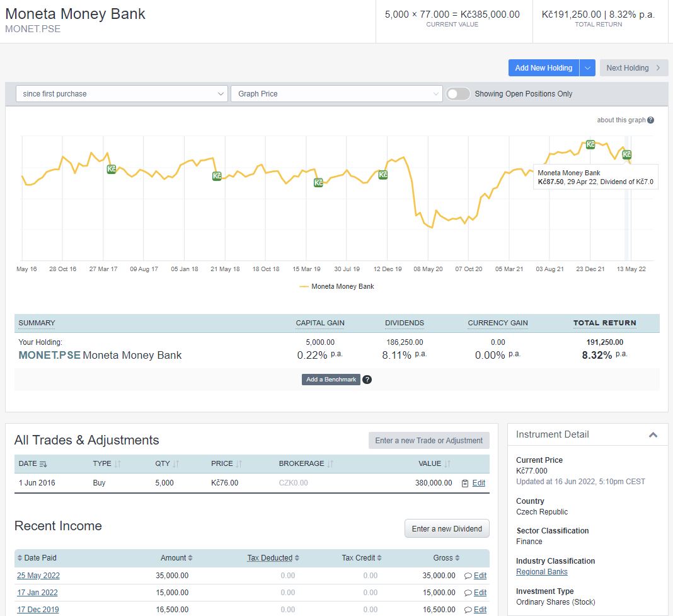Open the "Graph Price" dropdown
This screenshot has width=673, height=616.
click(337, 93)
